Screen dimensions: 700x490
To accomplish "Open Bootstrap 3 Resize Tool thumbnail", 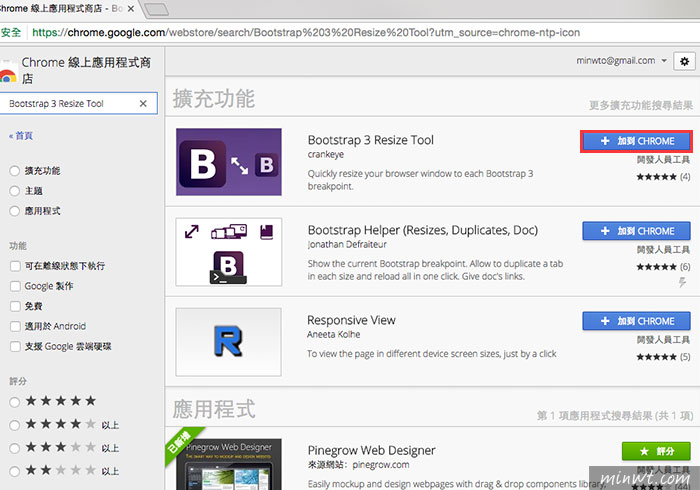I will pos(229,162).
